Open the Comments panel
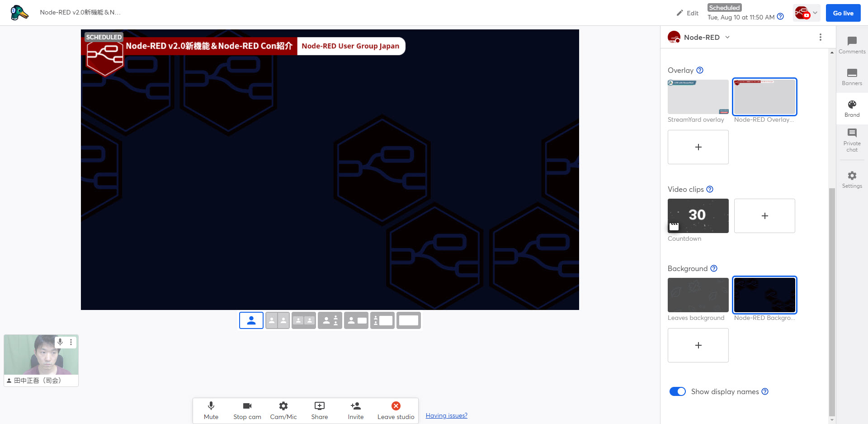This screenshot has width=868, height=424. pyautogui.click(x=852, y=45)
